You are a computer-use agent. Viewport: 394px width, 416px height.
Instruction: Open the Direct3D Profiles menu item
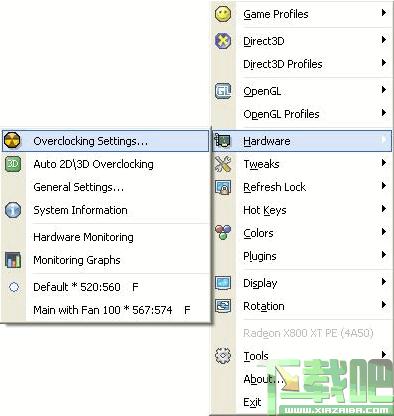(302, 64)
